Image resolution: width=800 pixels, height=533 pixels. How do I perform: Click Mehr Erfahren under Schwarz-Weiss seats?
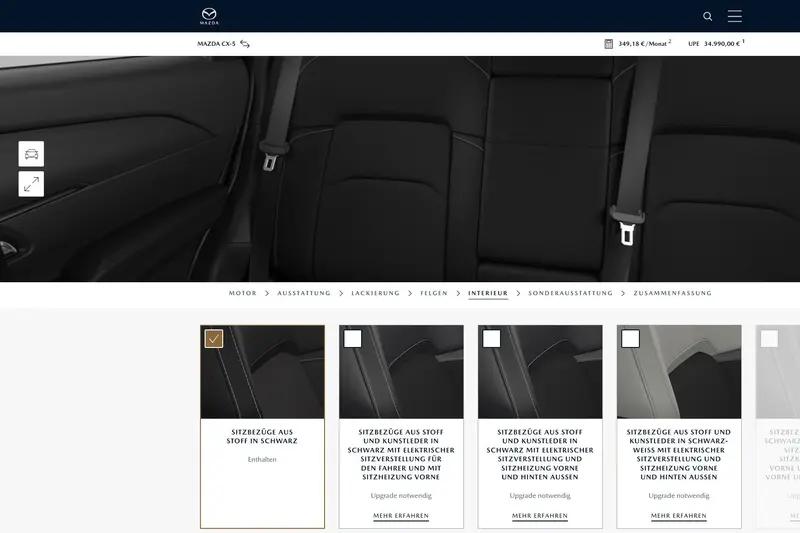(678, 516)
